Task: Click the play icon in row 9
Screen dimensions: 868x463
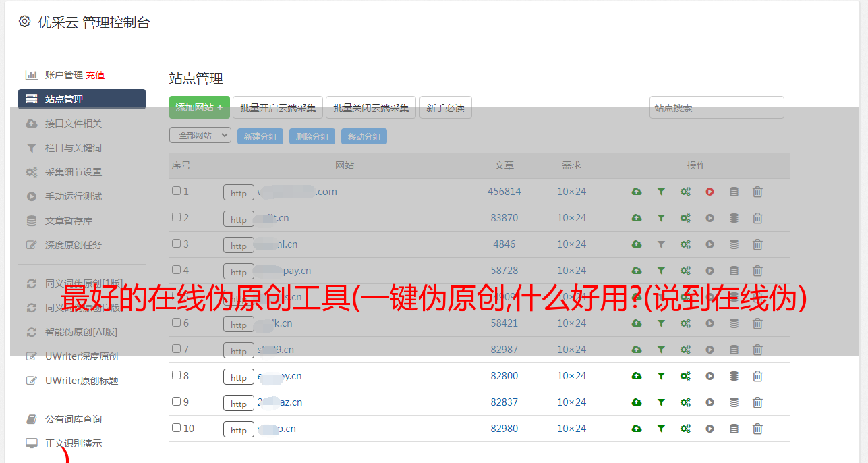Action: (710, 402)
